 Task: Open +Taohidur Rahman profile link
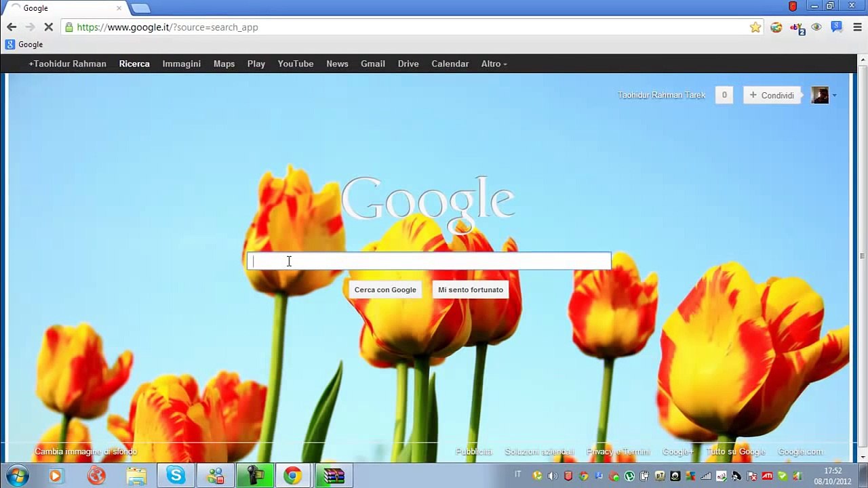pos(67,64)
